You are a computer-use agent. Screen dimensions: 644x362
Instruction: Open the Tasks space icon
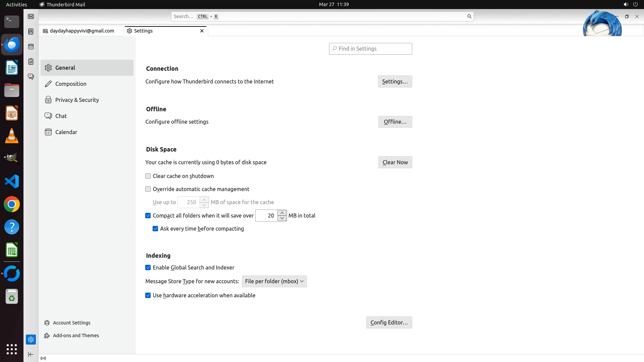click(x=31, y=62)
